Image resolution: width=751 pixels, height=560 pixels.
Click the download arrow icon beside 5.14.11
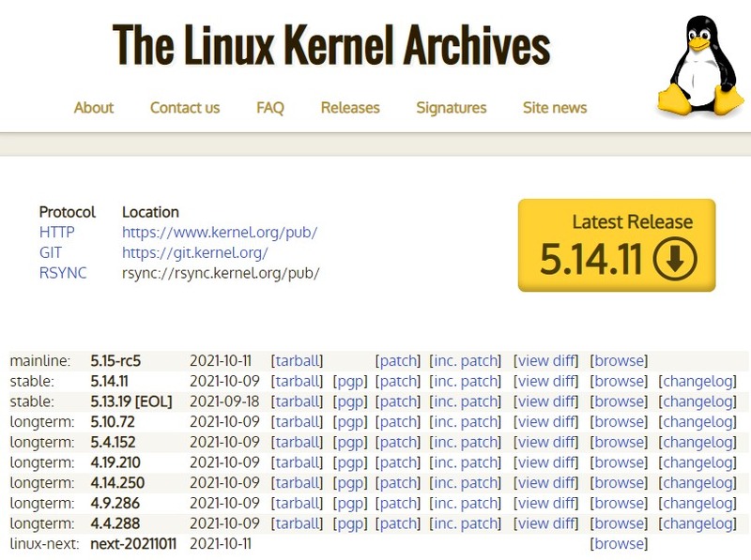click(675, 260)
